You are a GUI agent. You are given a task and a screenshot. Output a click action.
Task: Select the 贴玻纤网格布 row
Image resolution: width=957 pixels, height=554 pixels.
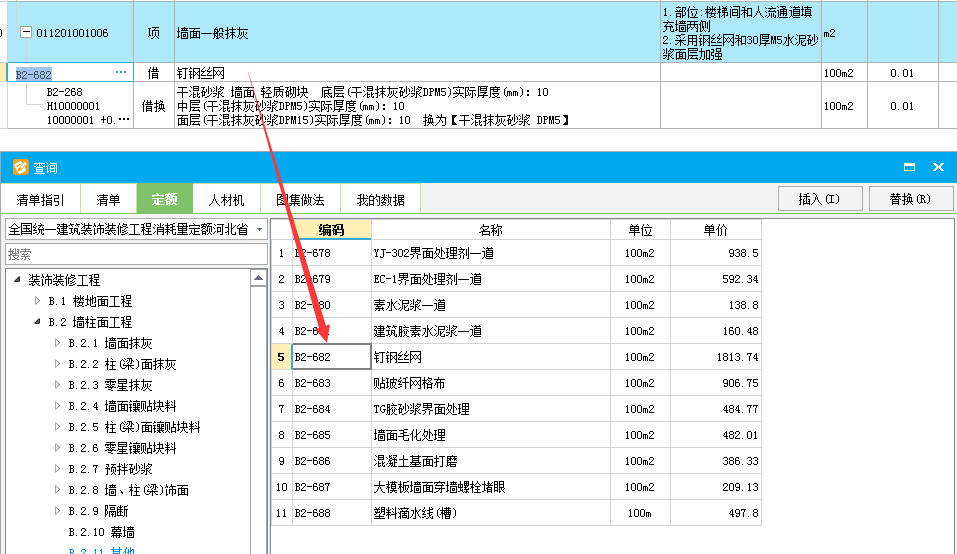[516, 383]
